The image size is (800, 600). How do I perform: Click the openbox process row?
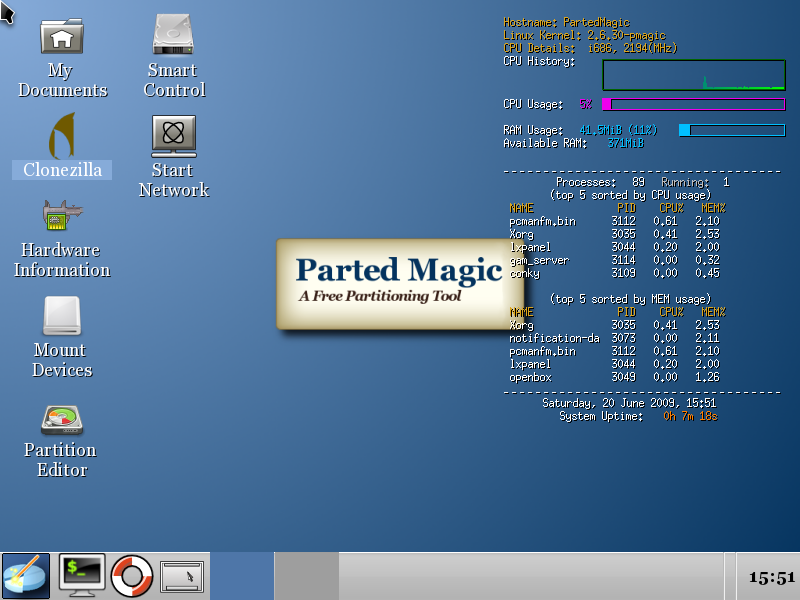(614, 378)
